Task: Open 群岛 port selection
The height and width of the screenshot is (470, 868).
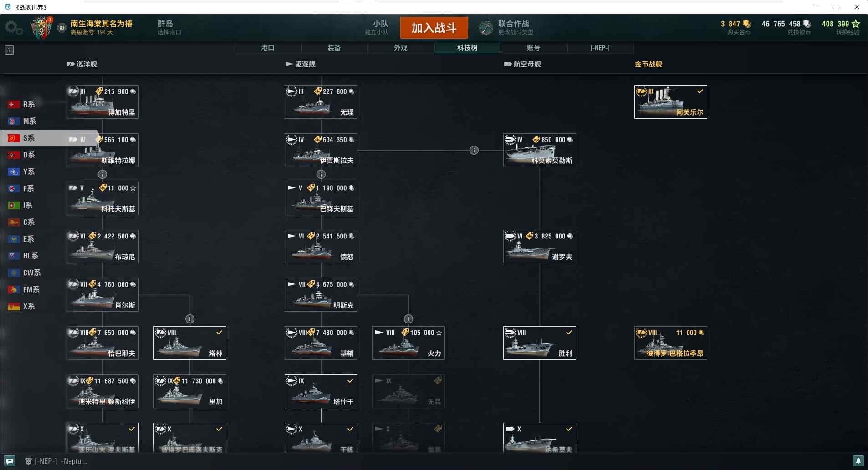Action: coord(169,27)
